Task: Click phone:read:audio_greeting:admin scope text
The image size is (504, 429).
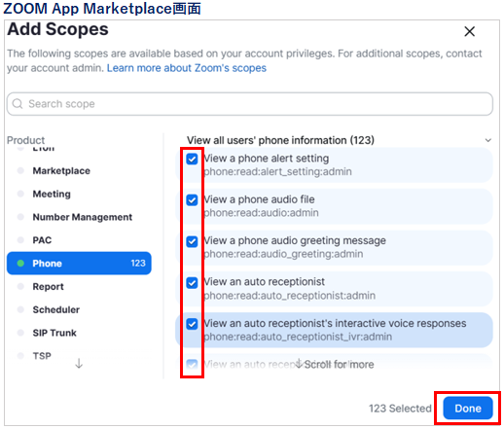Action: (283, 254)
